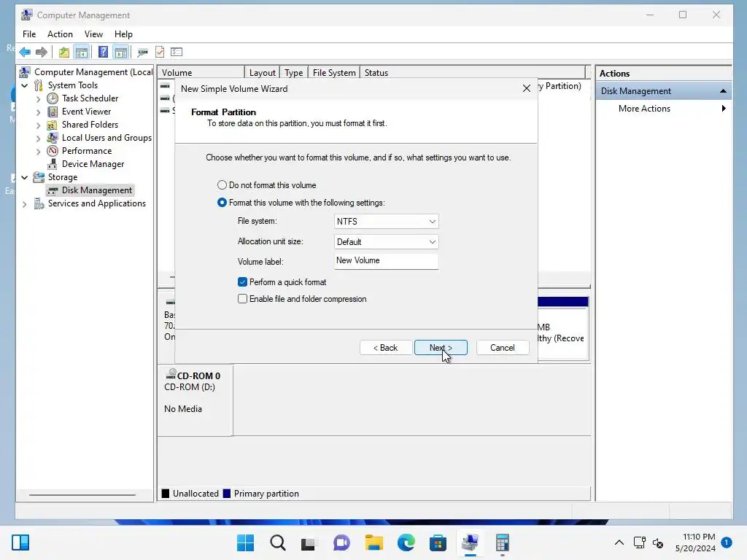Click the Performance icon in tree
The image size is (747, 560).
(x=53, y=151)
